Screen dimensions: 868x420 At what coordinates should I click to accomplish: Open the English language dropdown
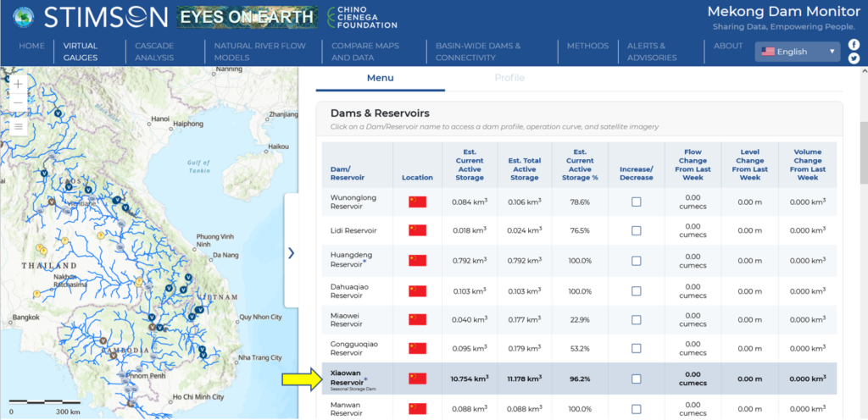[x=798, y=52]
